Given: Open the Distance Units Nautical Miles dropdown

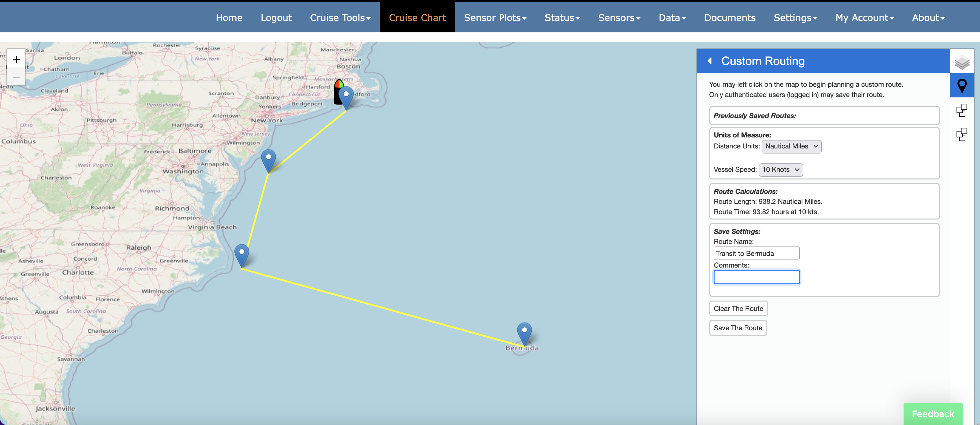Looking at the screenshot, I should click(x=791, y=146).
